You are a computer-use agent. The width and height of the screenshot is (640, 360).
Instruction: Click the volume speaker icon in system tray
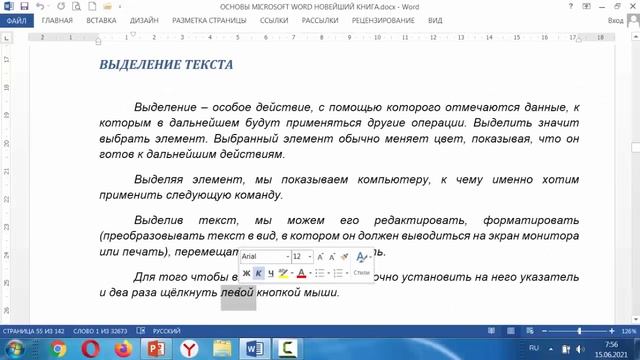tap(580, 349)
